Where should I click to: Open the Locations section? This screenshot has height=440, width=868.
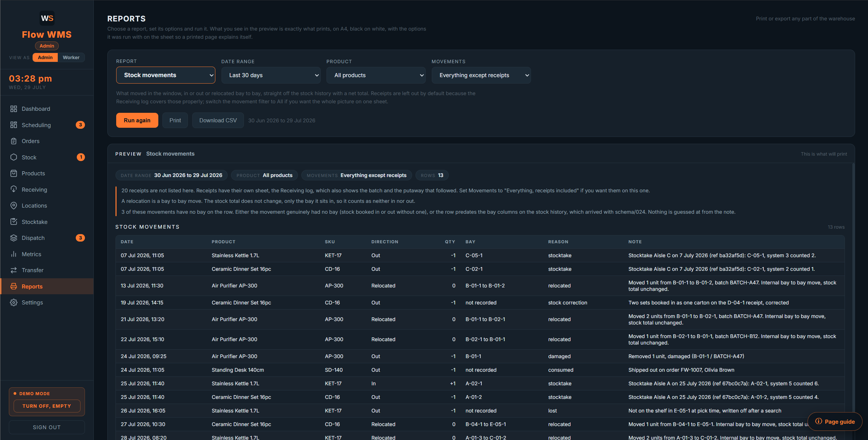pos(47,206)
